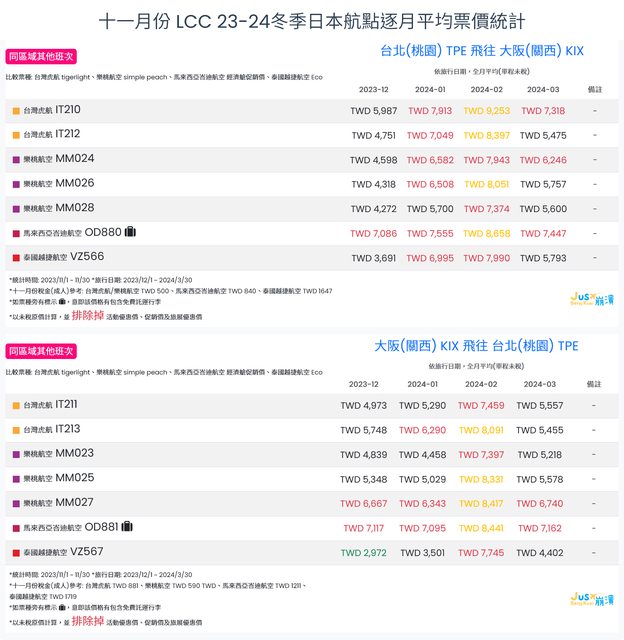Click the red square beside VZ566
The height and width of the screenshot is (640, 624).
(16, 258)
